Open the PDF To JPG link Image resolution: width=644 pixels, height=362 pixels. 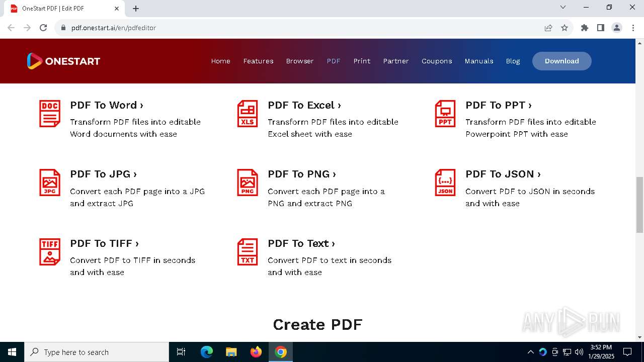[103, 174]
